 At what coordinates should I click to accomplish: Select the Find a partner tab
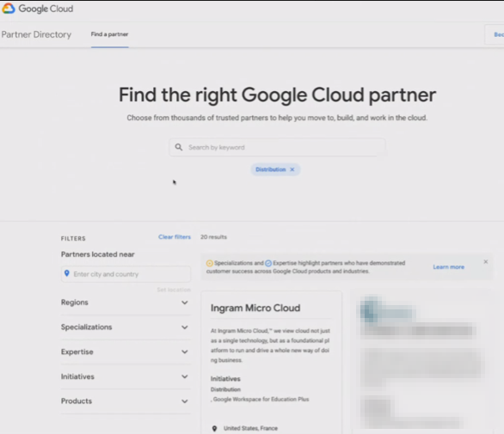[109, 34]
